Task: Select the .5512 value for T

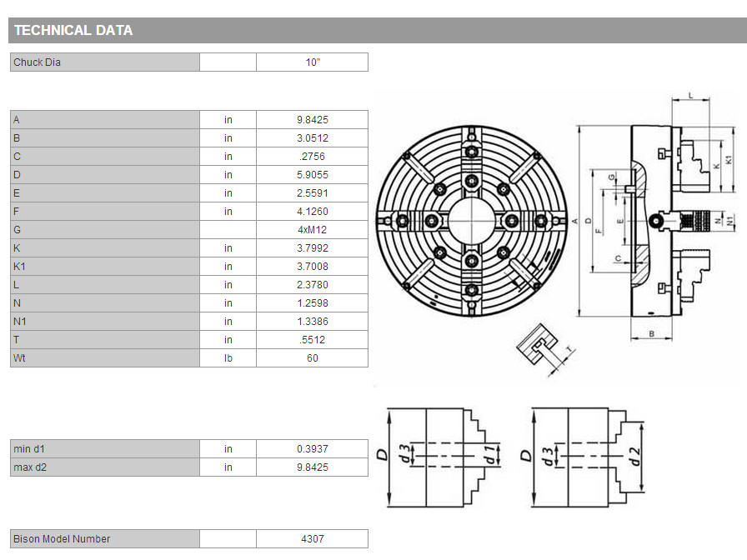Action: coord(313,339)
